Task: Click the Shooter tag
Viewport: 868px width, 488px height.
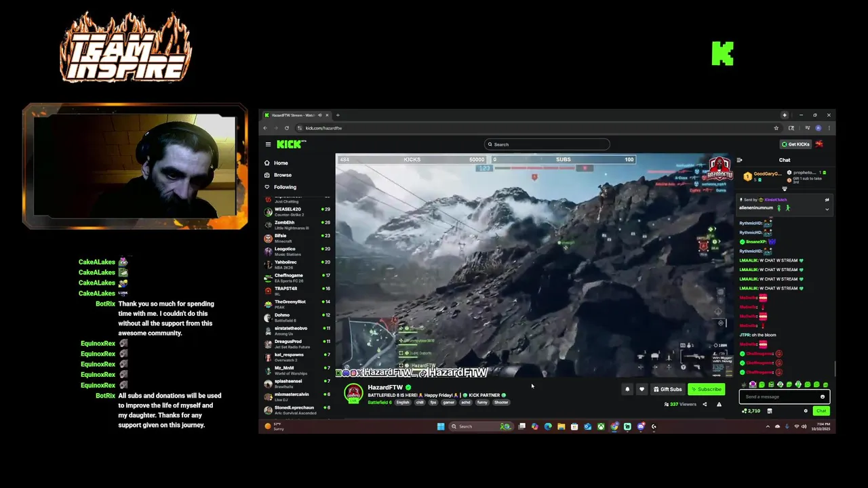Action: pos(501,403)
